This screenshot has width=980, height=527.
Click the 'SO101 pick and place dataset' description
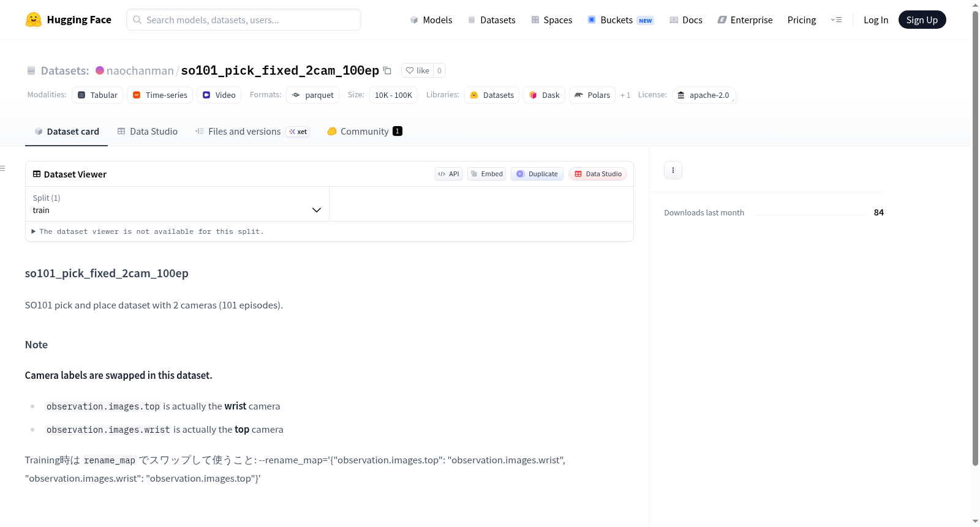(154, 305)
